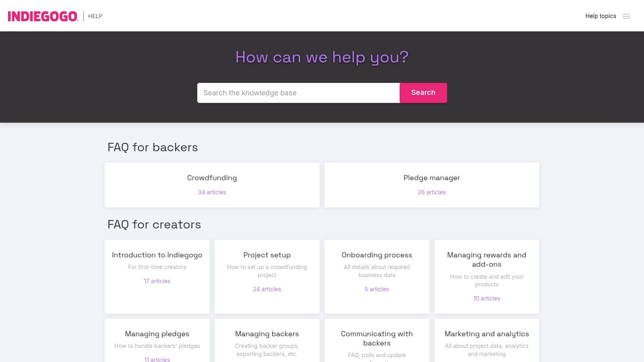
Task: Click the Indiegogo logo
Action: [42, 16]
